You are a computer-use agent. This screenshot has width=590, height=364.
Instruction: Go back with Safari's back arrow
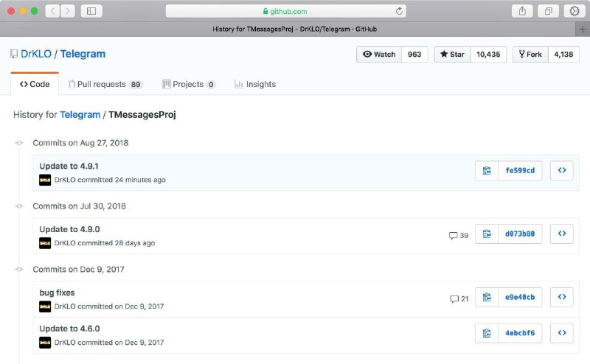pos(52,11)
